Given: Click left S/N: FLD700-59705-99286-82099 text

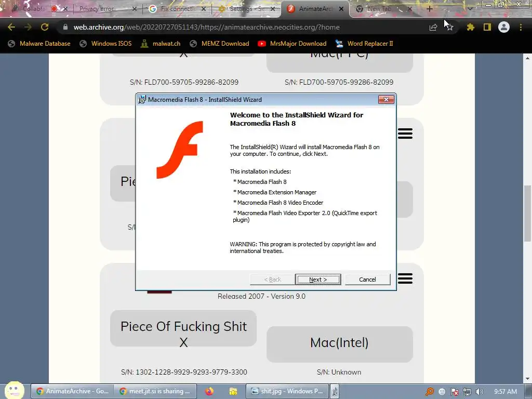Looking at the screenshot, I should (x=184, y=82).
